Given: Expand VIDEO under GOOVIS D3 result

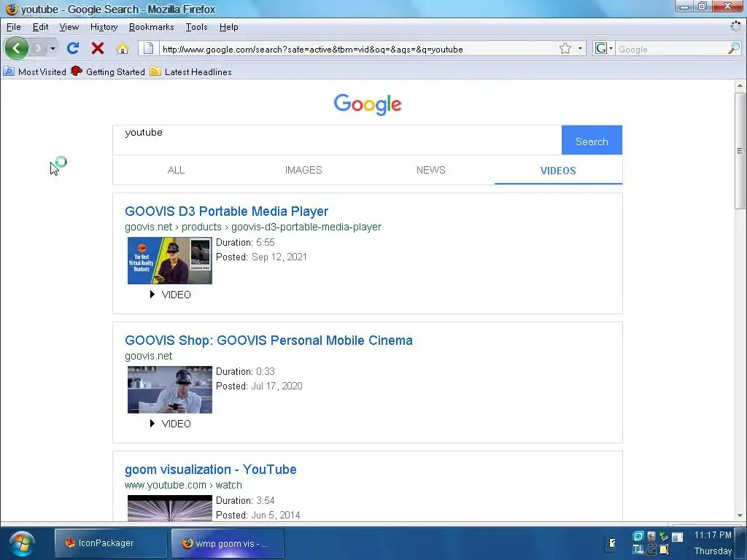Looking at the screenshot, I should tap(170, 295).
